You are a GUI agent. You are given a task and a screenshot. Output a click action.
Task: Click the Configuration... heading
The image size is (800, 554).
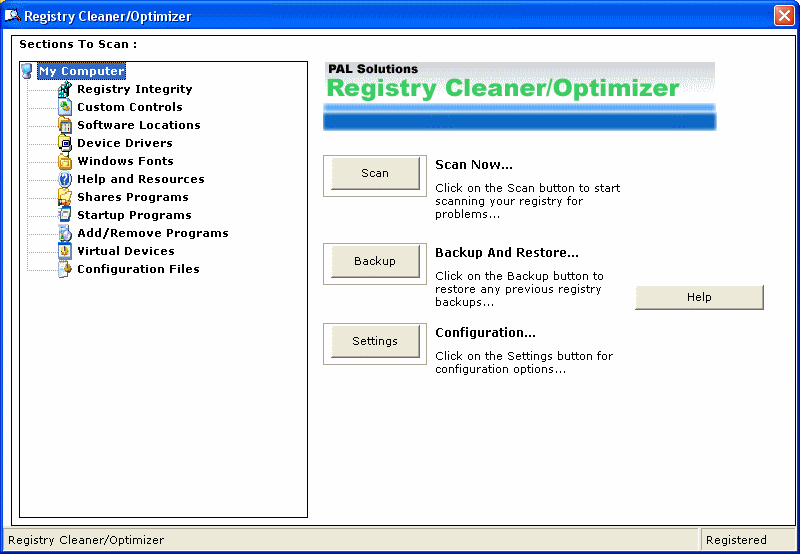tap(485, 333)
